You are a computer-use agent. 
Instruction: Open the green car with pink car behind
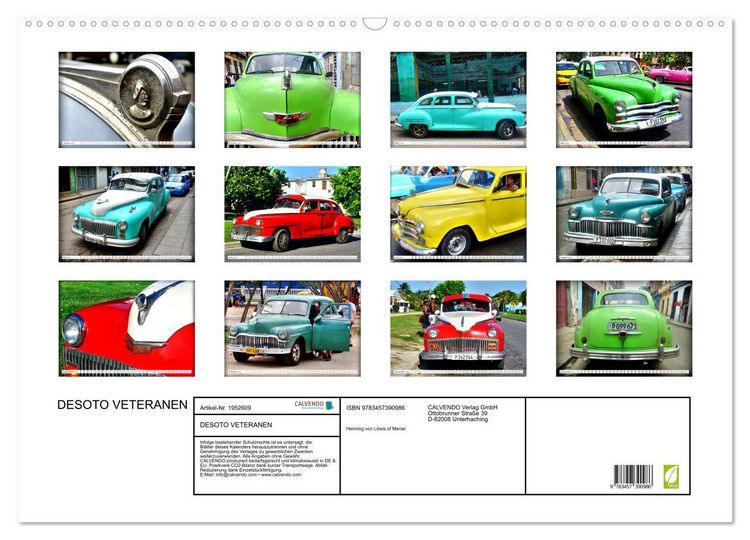[624, 99]
